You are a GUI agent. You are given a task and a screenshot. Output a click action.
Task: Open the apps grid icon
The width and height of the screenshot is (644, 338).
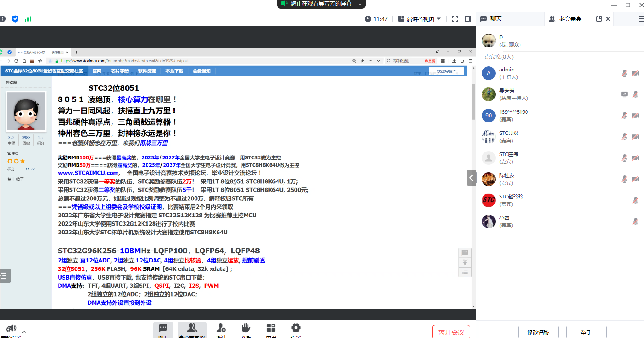coord(271,328)
